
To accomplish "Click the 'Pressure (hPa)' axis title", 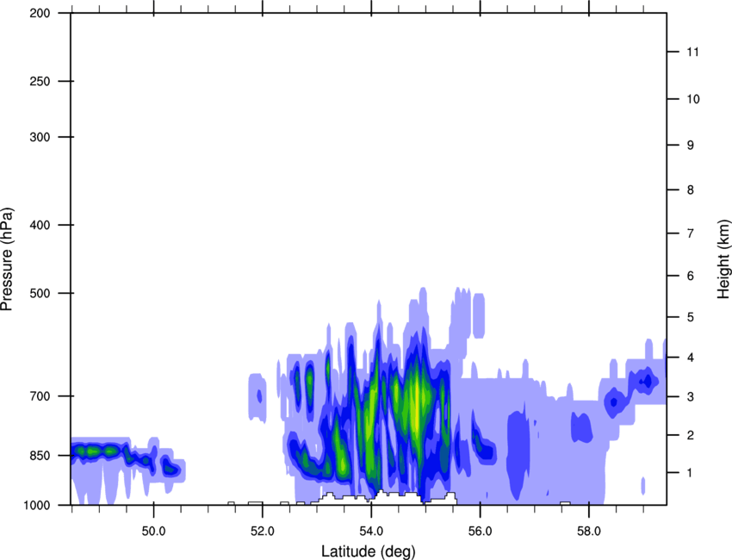I will (x=7, y=259).
